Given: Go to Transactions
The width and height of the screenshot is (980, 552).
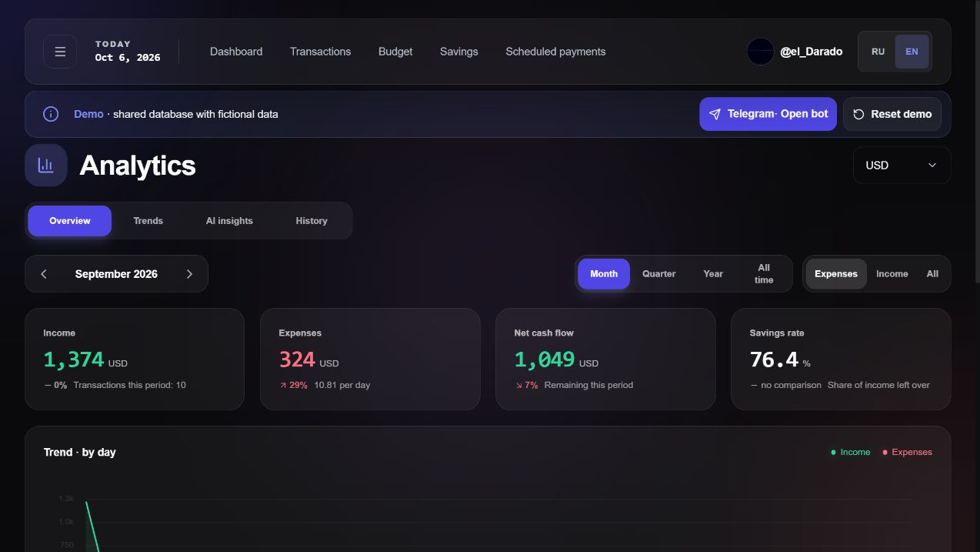Looking at the screenshot, I should [x=320, y=52].
